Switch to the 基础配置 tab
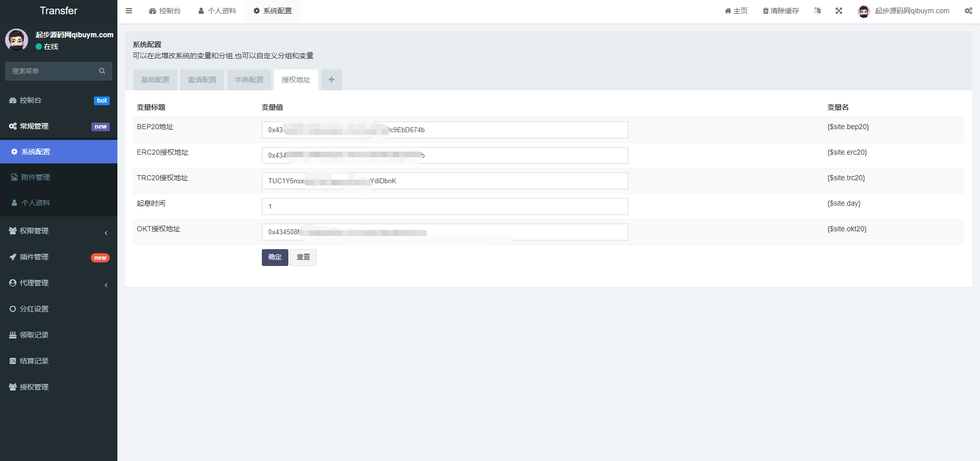 coord(155,80)
